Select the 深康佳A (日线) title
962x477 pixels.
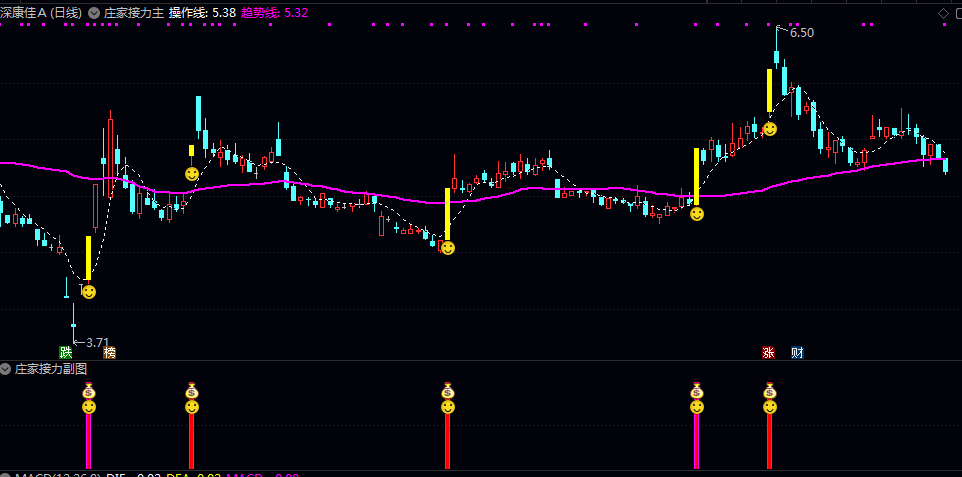[x=41, y=13]
